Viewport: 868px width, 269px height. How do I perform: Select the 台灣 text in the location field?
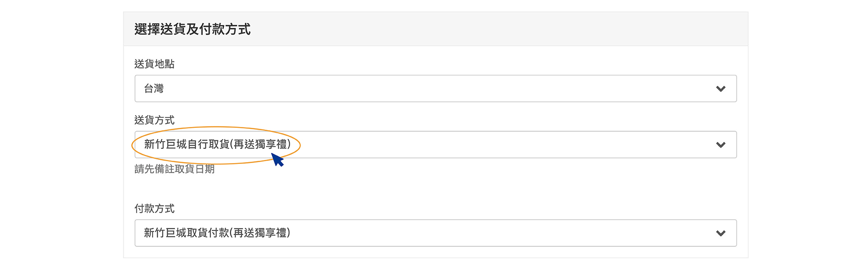point(153,89)
